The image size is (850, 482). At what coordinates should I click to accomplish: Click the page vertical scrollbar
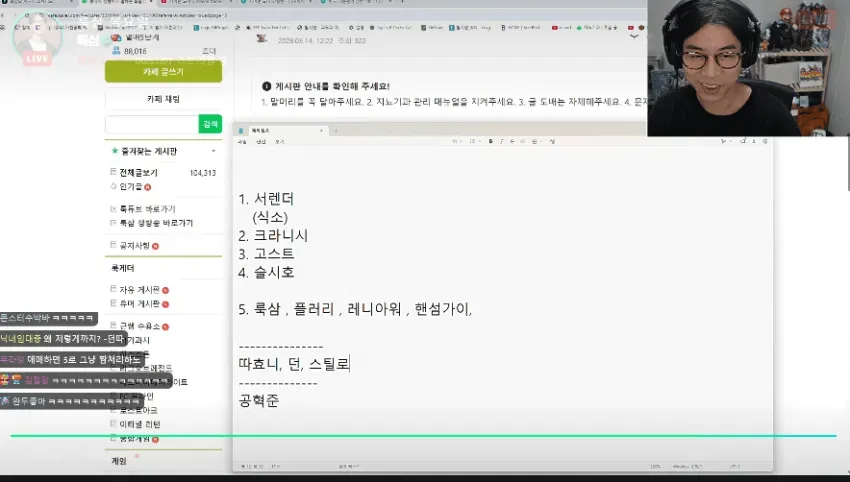tap(847, 163)
